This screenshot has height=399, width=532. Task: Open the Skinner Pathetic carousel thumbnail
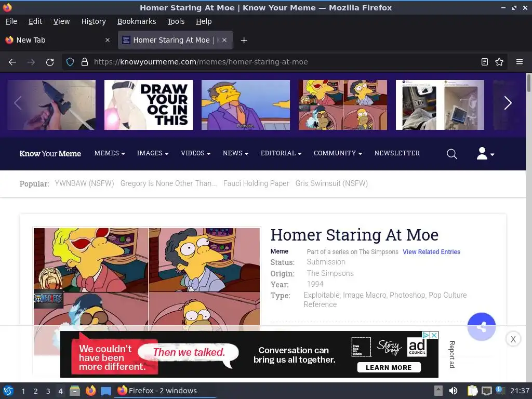pos(246,105)
